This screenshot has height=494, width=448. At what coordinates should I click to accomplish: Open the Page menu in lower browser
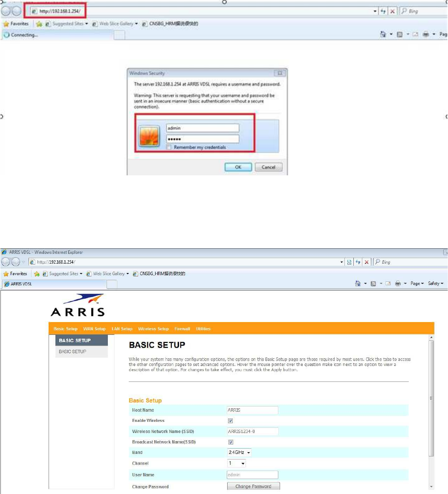pyautogui.click(x=417, y=284)
